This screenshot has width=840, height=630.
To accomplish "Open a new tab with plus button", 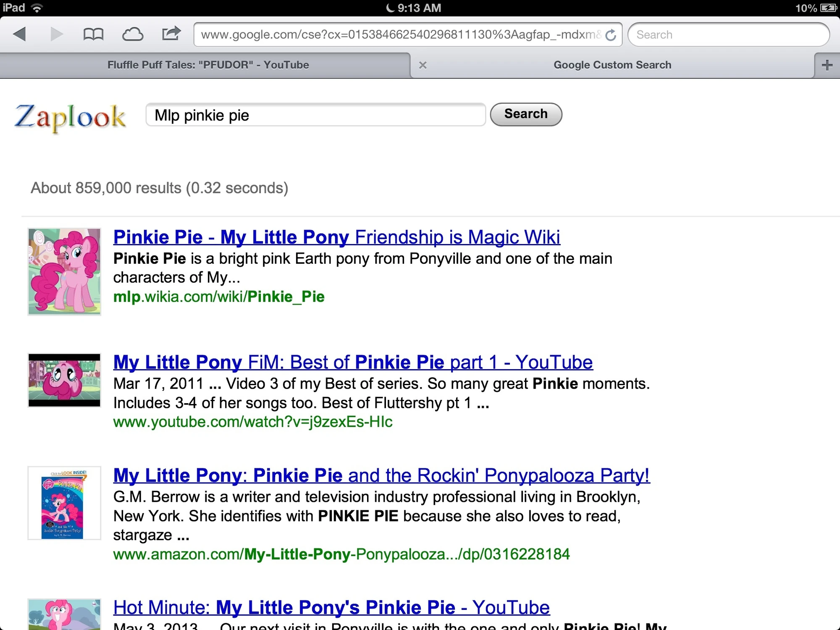I will 827,65.
